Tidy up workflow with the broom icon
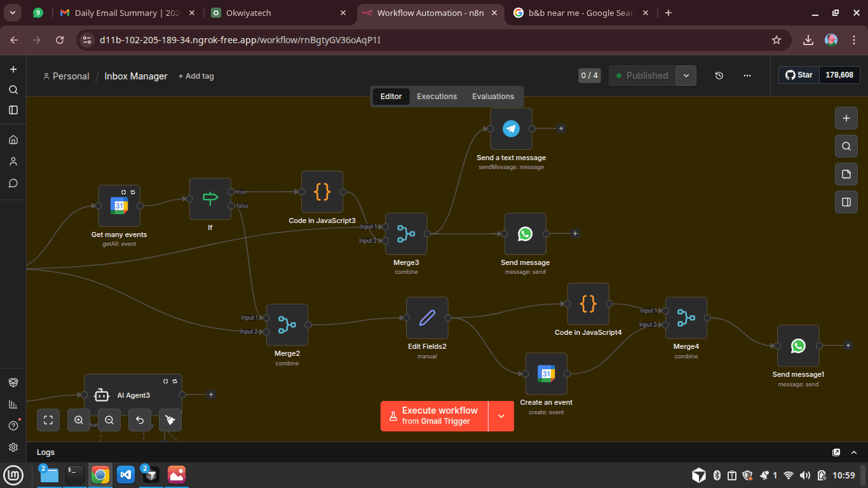Screen dimensions: 868x488 (170, 420)
